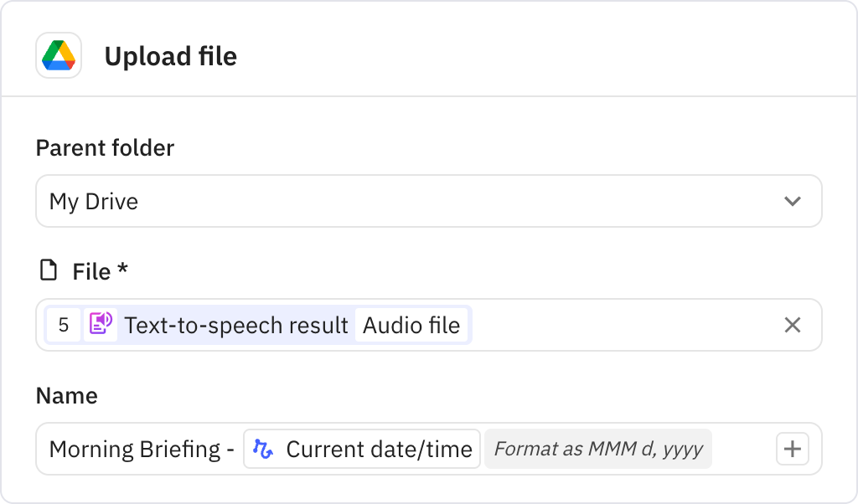Viewport: 858px width, 504px height.
Task: Expand the Parent folder chevron arrow
Action: (792, 201)
